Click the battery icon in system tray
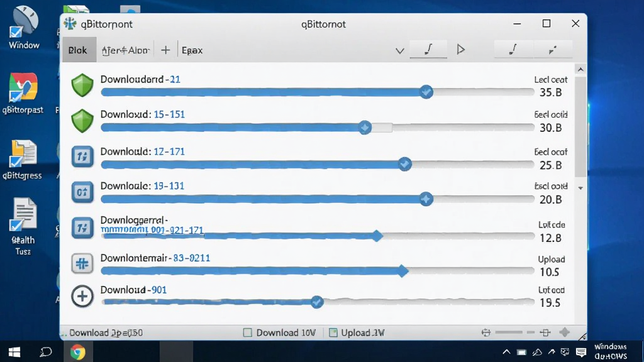The height and width of the screenshot is (362, 644). coord(521,352)
